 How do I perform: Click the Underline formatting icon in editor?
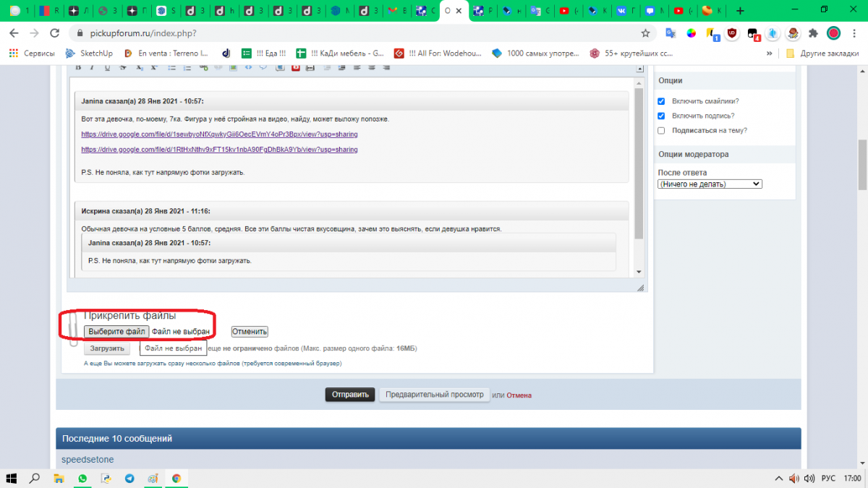(107, 67)
